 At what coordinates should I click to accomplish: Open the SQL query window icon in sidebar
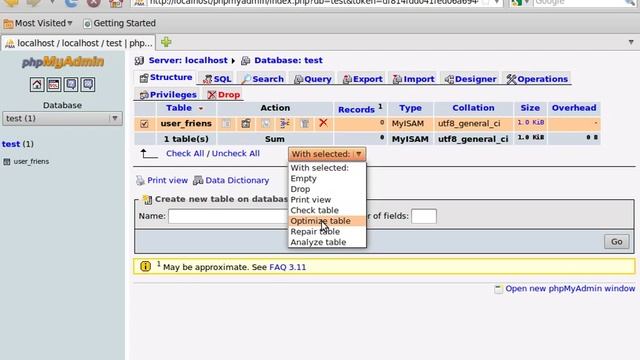[x=54, y=84]
